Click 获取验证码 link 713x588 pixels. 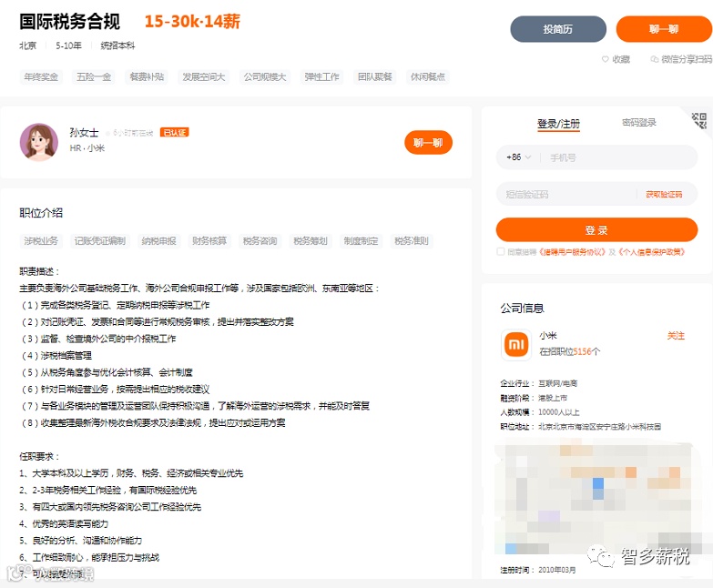pos(664,195)
